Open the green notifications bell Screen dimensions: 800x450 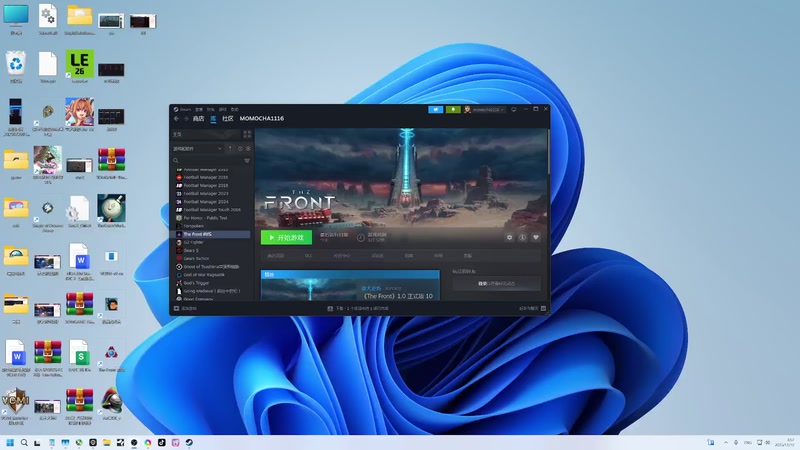[453, 109]
